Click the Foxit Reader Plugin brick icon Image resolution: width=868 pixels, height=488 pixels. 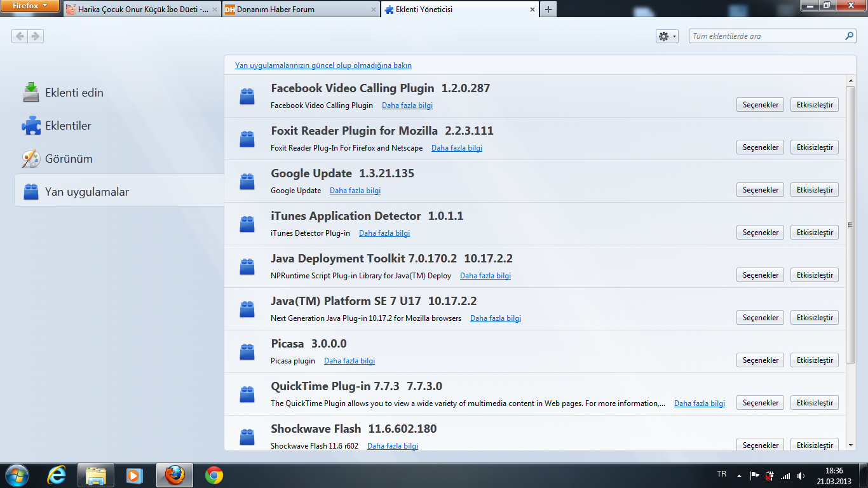247,139
